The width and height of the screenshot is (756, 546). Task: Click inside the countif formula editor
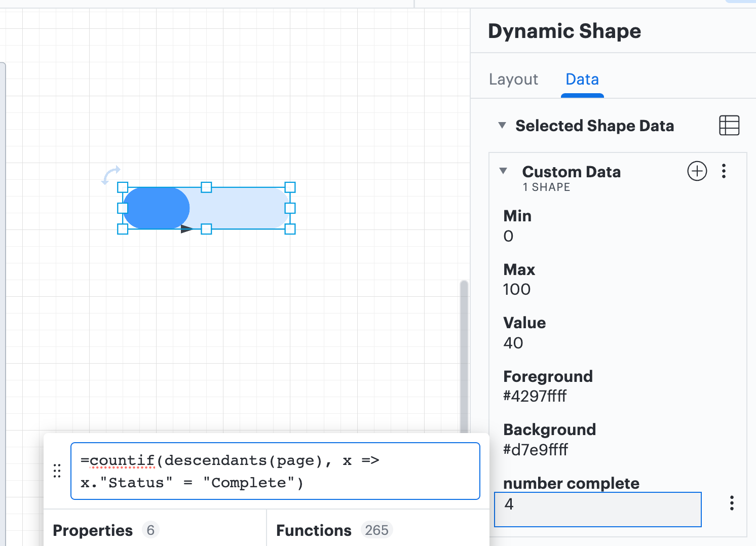[275, 471]
